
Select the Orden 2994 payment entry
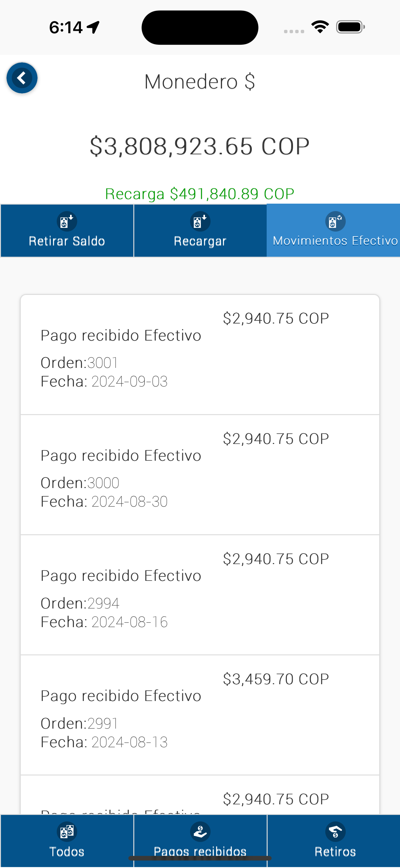(200, 595)
